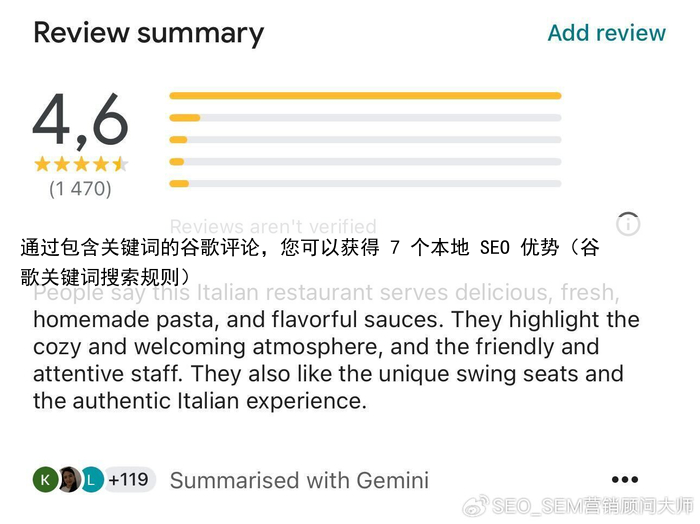This screenshot has height=524, width=700.
Task: Click the Summarised with Gemini label
Action: 299,481
